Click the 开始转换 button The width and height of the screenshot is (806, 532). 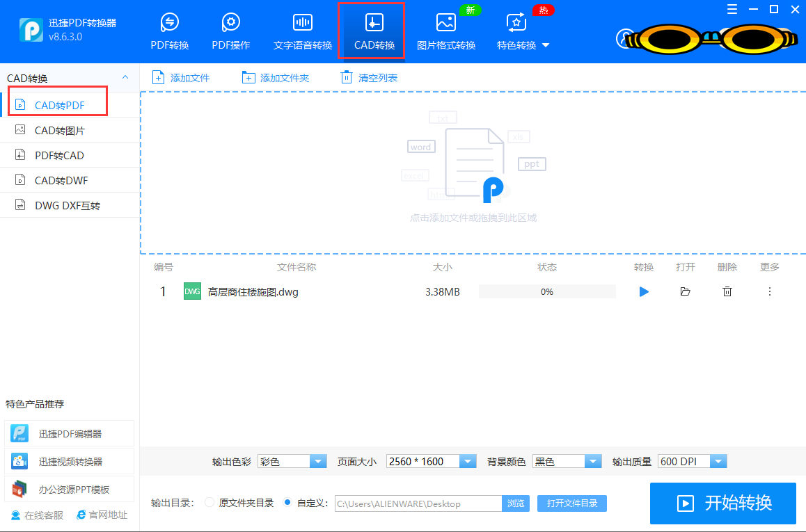coord(723,503)
